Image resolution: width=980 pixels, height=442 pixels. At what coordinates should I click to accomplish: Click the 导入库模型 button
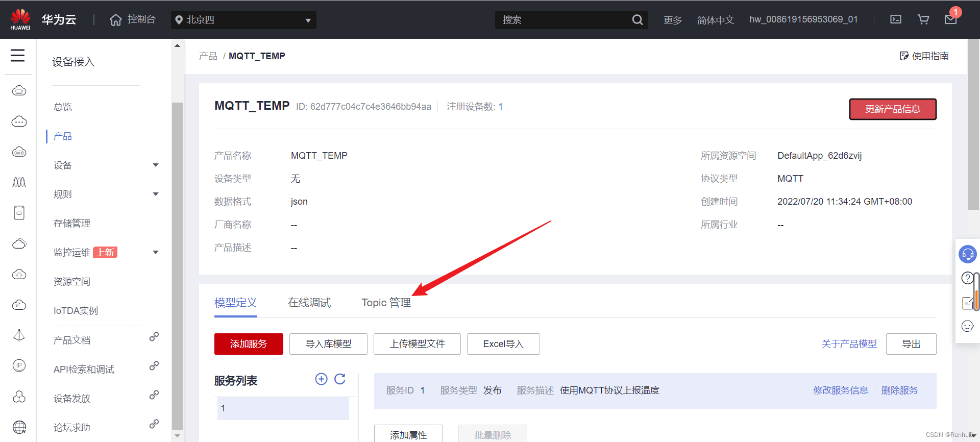coord(328,344)
